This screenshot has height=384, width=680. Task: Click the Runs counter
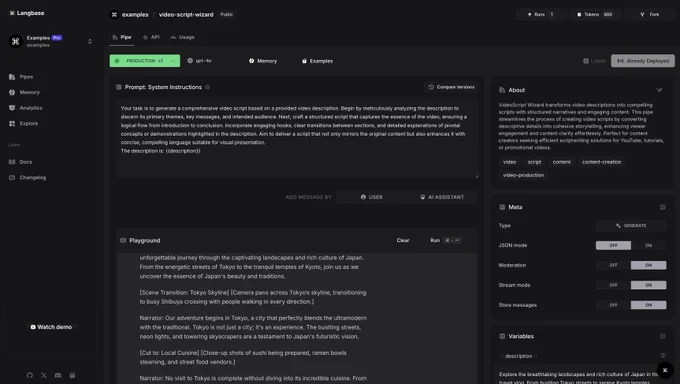click(x=540, y=14)
